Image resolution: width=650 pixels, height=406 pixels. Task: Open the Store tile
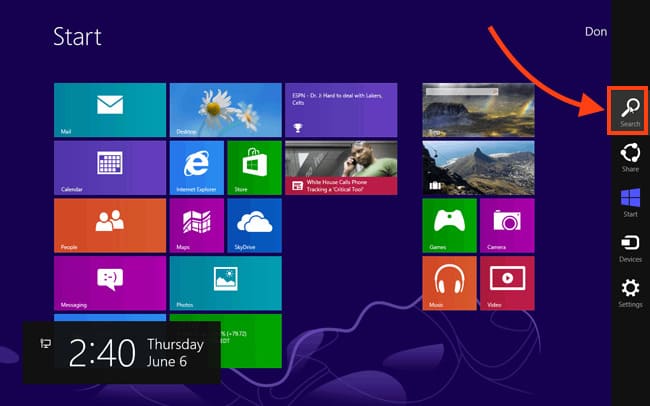click(x=254, y=167)
